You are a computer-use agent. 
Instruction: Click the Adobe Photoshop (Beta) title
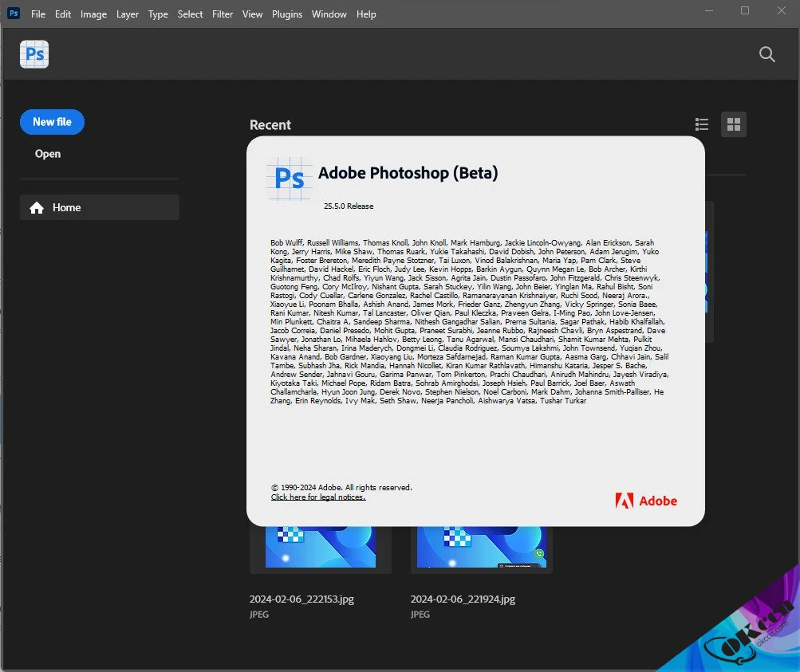tap(408, 173)
